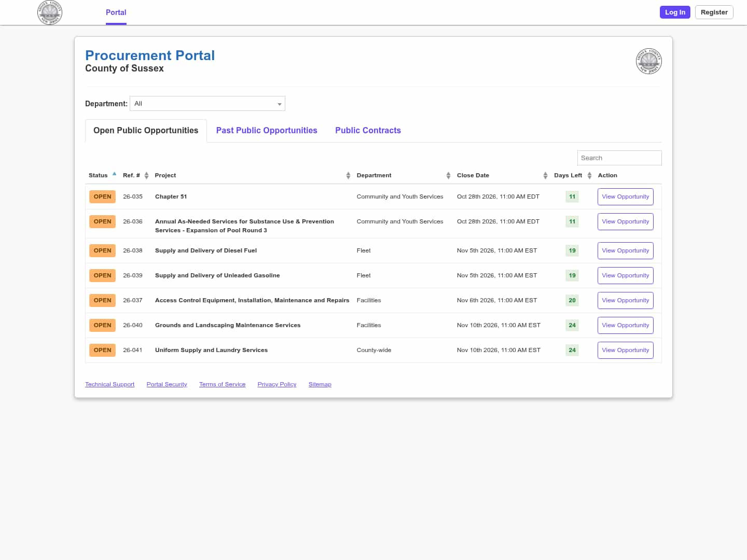Open the Public Contracts tab
The width and height of the screenshot is (747, 560).
(x=368, y=131)
